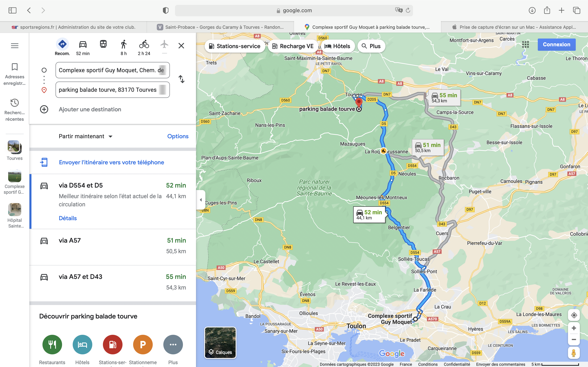
Task: Select the driving travel mode icon
Action: [83, 44]
